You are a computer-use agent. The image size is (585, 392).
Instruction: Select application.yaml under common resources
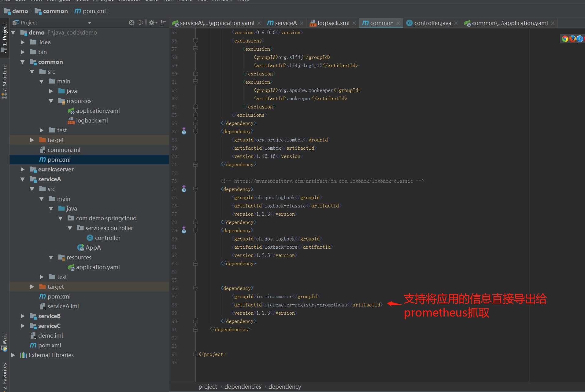94,111
